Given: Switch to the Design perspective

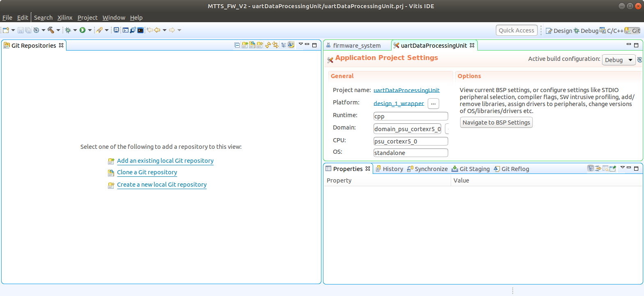Looking at the screenshot, I should [x=559, y=31].
